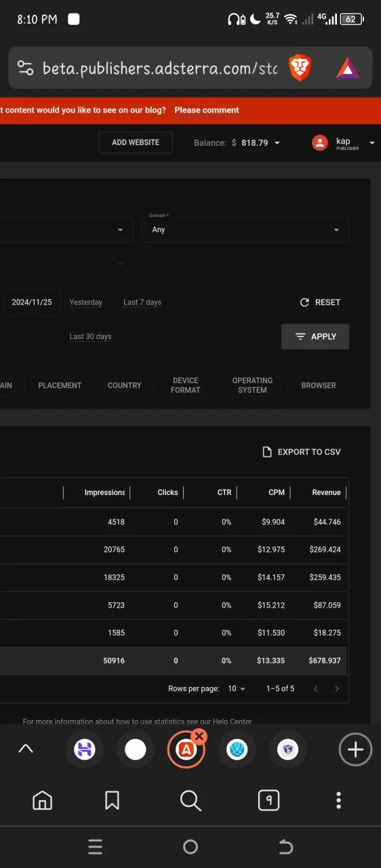
Task: Expand the Balance dropdown arrow
Action: 277,143
